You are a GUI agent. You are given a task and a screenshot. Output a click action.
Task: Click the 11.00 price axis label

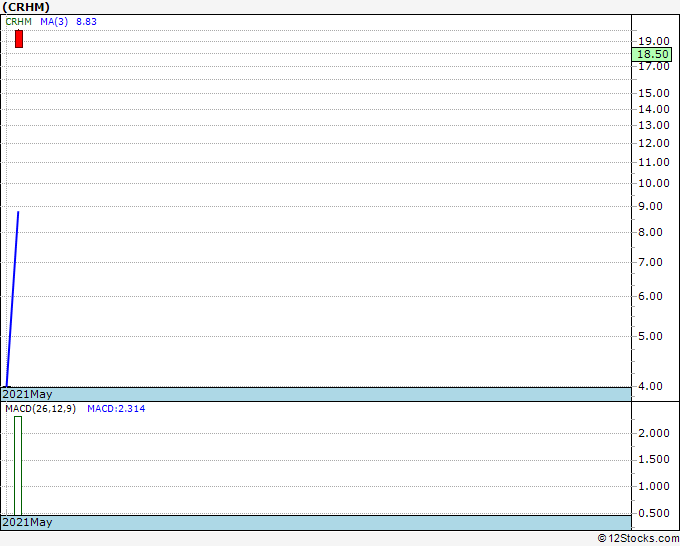654,162
